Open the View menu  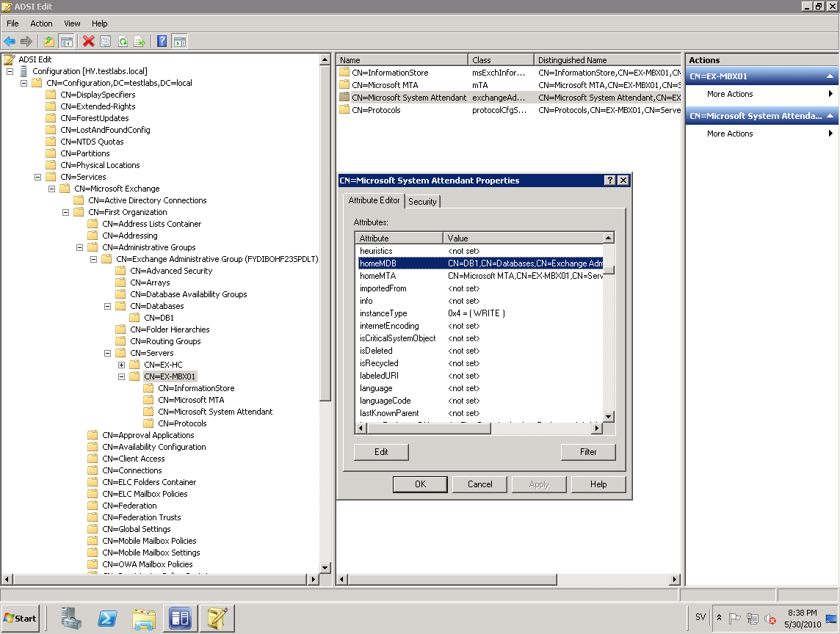point(72,23)
